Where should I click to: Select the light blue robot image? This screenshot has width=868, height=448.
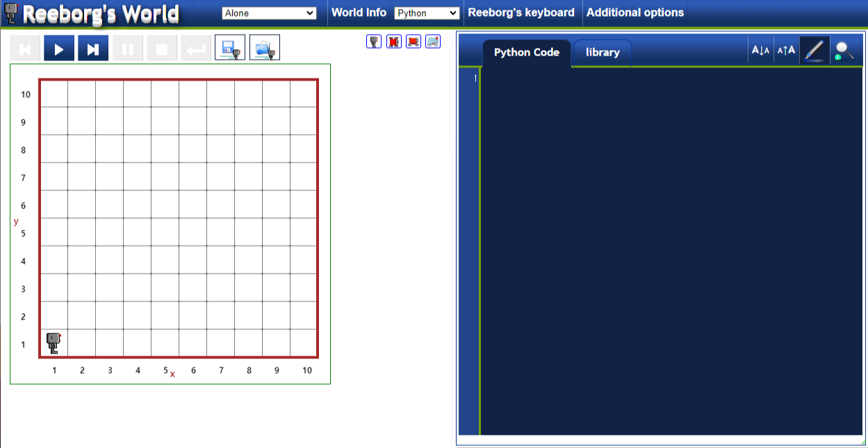point(433,42)
